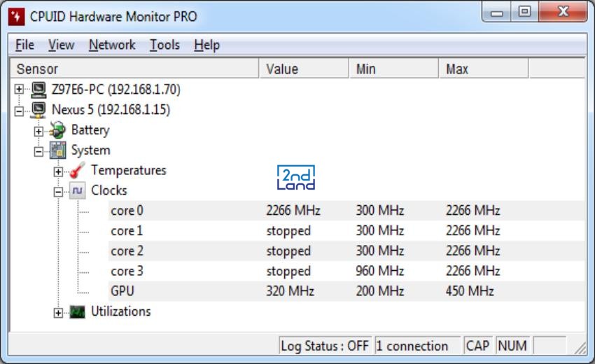The width and height of the screenshot is (595, 364).
Task: Expand the Temperatures node
Action: 58,172
